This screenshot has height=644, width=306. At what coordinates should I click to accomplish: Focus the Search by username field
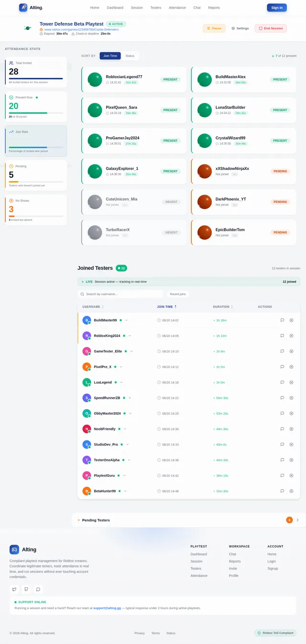tap(120, 294)
